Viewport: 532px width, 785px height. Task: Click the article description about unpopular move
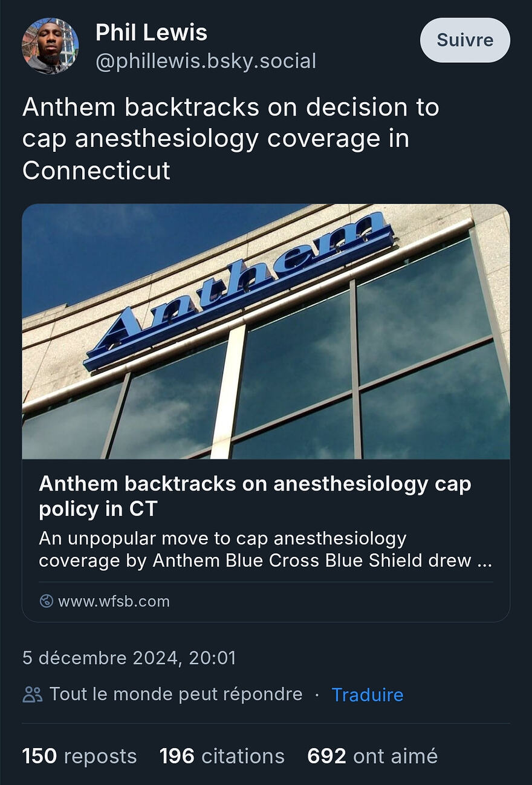pyautogui.click(x=265, y=550)
